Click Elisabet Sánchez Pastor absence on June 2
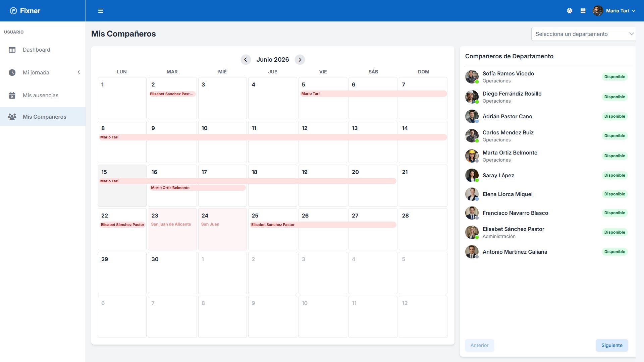 [x=172, y=94]
